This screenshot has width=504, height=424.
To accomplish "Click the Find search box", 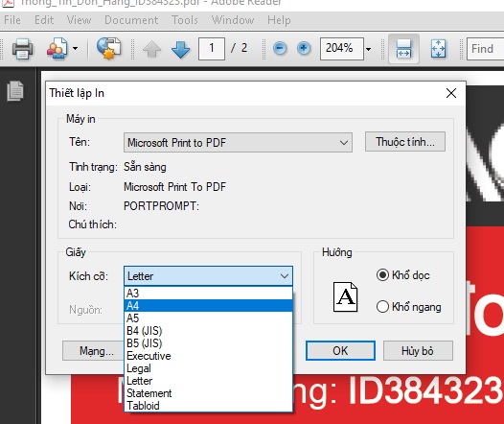I will (486, 49).
